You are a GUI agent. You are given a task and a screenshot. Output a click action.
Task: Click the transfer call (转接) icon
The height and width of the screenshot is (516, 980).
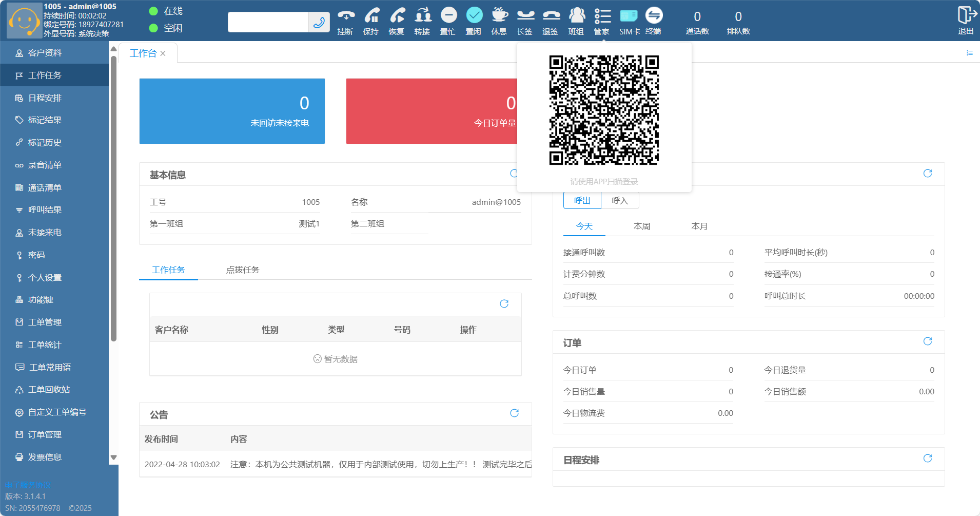pyautogui.click(x=422, y=16)
